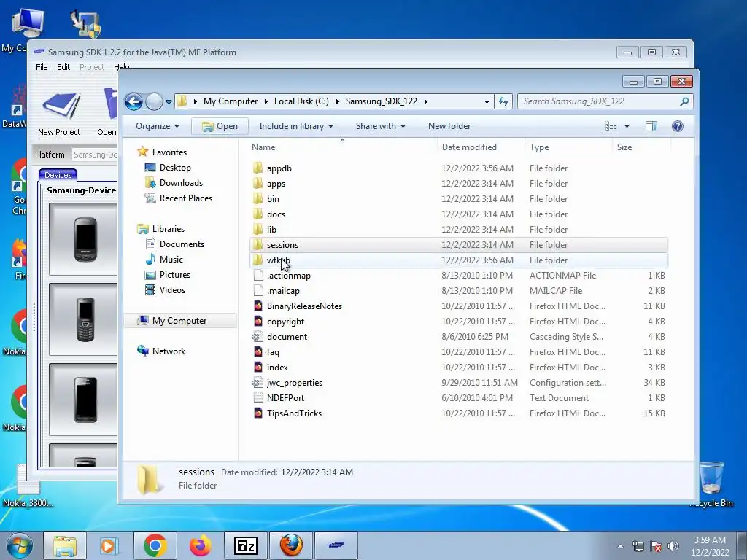Click the Back navigation arrow in Explorer
Viewport: 747px width, 560px height.
click(x=134, y=101)
